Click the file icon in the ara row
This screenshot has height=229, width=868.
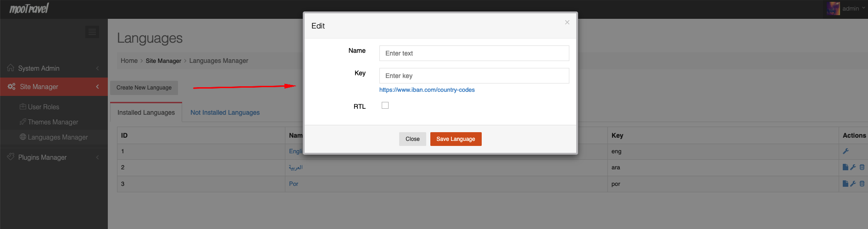[x=846, y=167]
